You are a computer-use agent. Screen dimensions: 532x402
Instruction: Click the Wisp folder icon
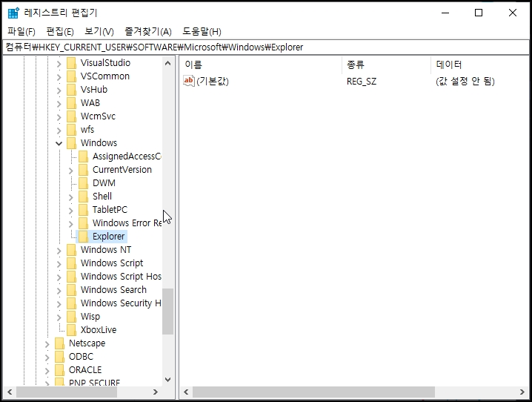coord(72,317)
